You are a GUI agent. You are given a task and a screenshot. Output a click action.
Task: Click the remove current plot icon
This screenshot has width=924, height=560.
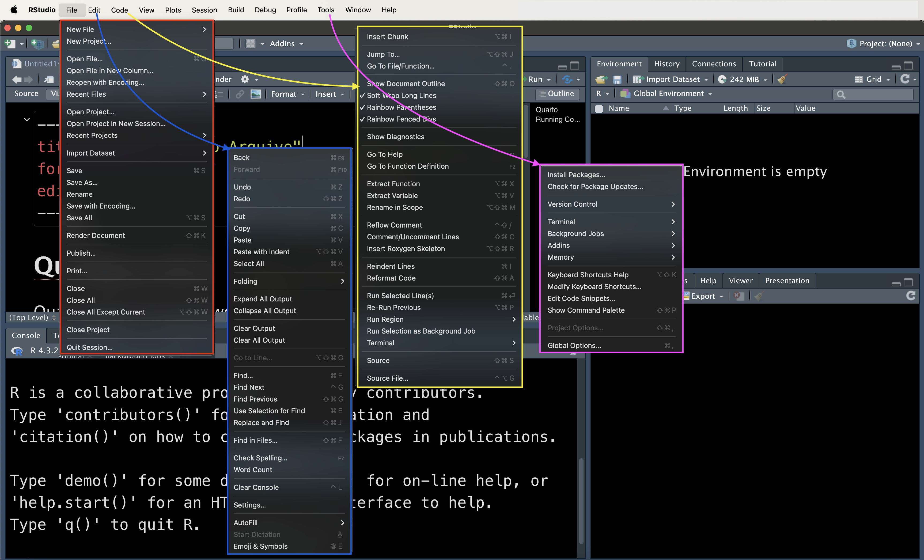[x=739, y=296]
